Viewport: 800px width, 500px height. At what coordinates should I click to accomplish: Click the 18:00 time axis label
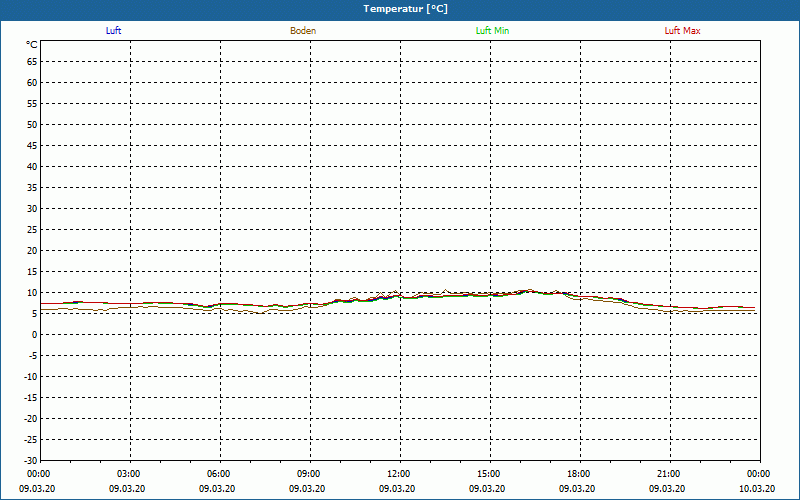(579, 474)
